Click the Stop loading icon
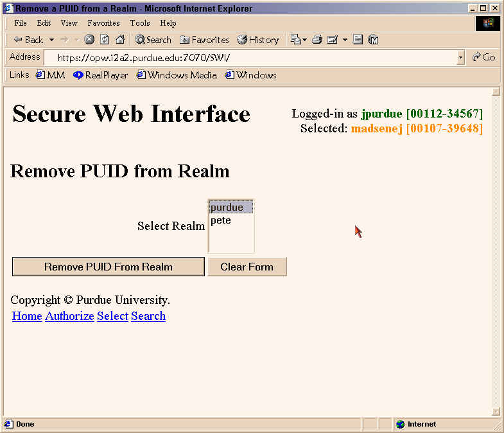The height and width of the screenshot is (433, 504). [89, 40]
